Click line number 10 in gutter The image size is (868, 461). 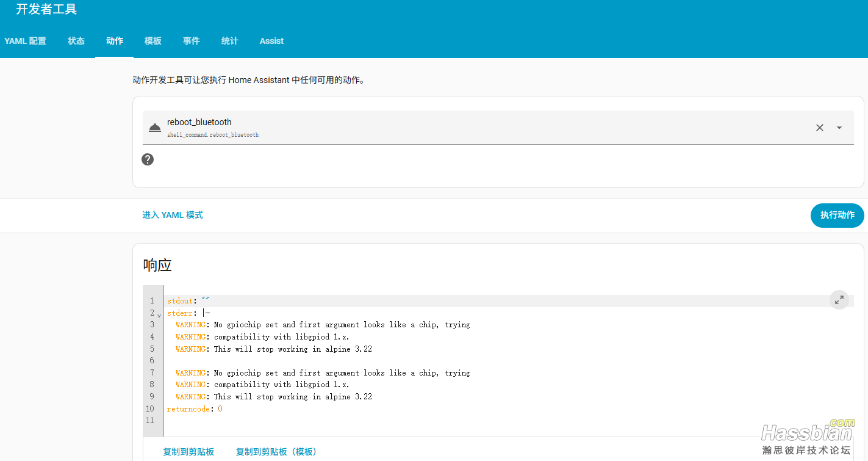pyautogui.click(x=151, y=409)
